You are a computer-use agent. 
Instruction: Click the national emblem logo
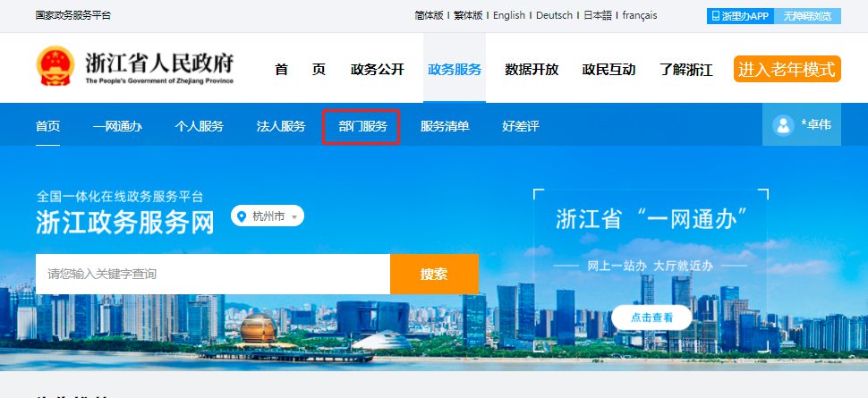[x=55, y=66]
